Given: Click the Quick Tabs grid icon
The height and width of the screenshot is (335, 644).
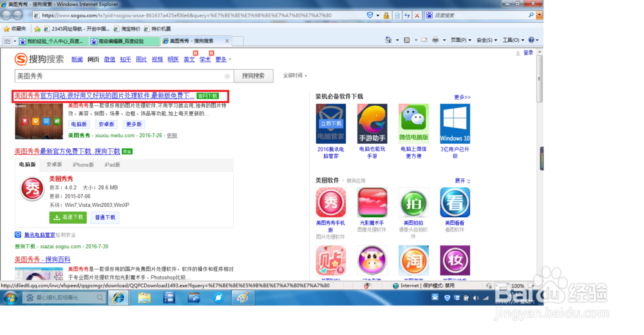Looking at the screenshot, I should (7, 41).
